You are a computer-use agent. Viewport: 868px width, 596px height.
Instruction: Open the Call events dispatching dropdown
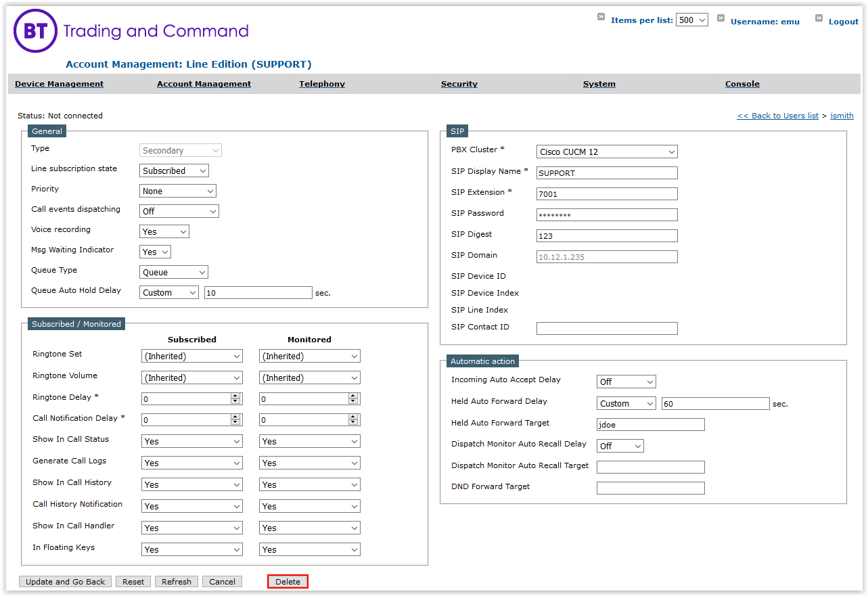coord(179,212)
